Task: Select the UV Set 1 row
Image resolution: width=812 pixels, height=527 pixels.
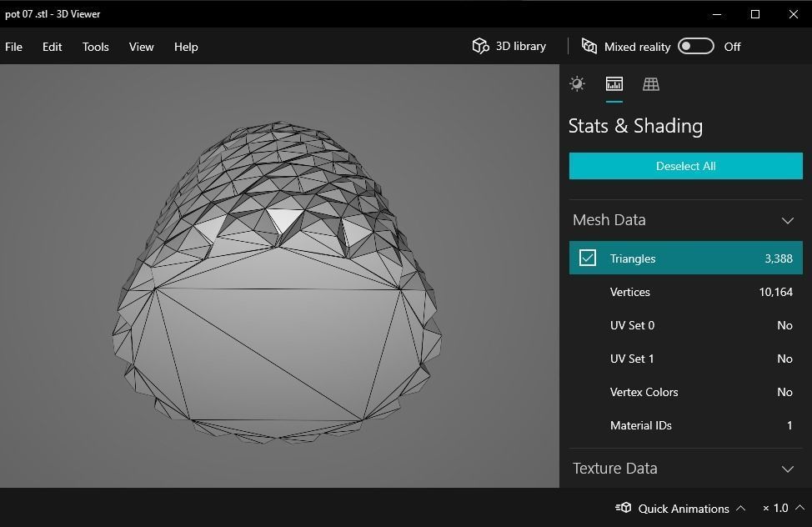Action: [x=685, y=359]
